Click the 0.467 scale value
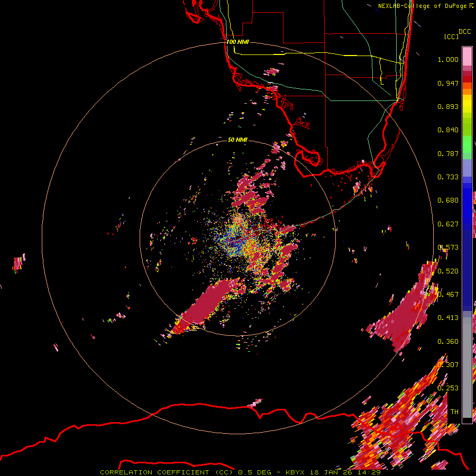This screenshot has width=476, height=476. [448, 295]
